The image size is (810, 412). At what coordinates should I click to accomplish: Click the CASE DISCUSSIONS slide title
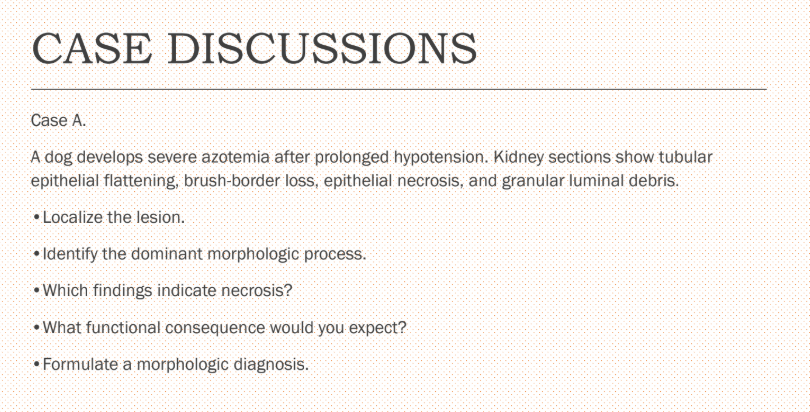254,48
